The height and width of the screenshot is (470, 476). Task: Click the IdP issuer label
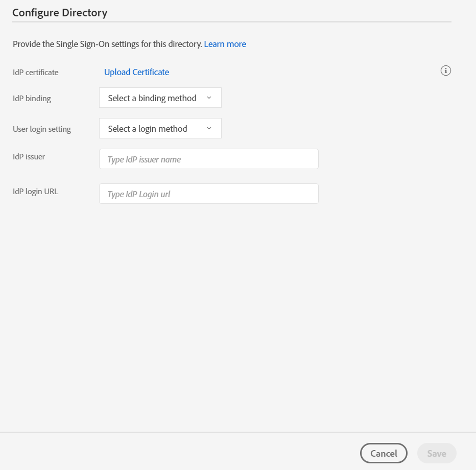(29, 156)
